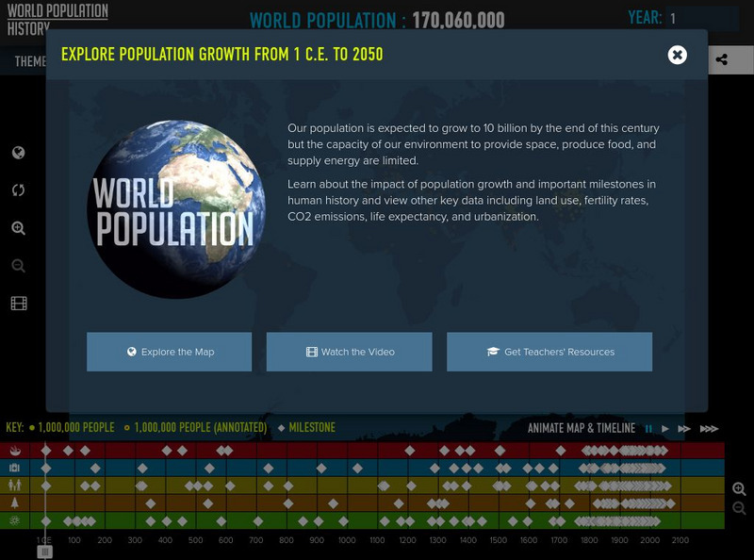Play animation at triple speed
The image size is (754, 560).
pyautogui.click(x=709, y=428)
